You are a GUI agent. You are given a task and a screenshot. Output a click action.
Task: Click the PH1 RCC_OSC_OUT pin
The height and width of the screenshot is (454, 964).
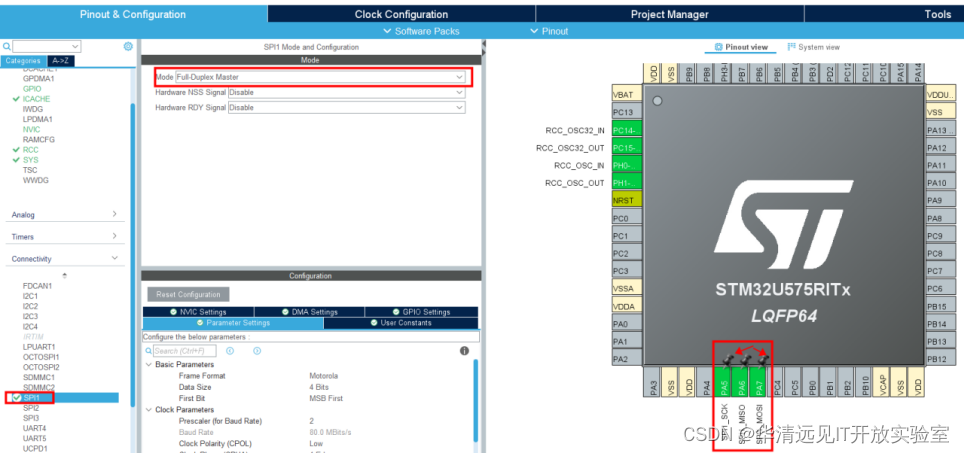tap(627, 183)
